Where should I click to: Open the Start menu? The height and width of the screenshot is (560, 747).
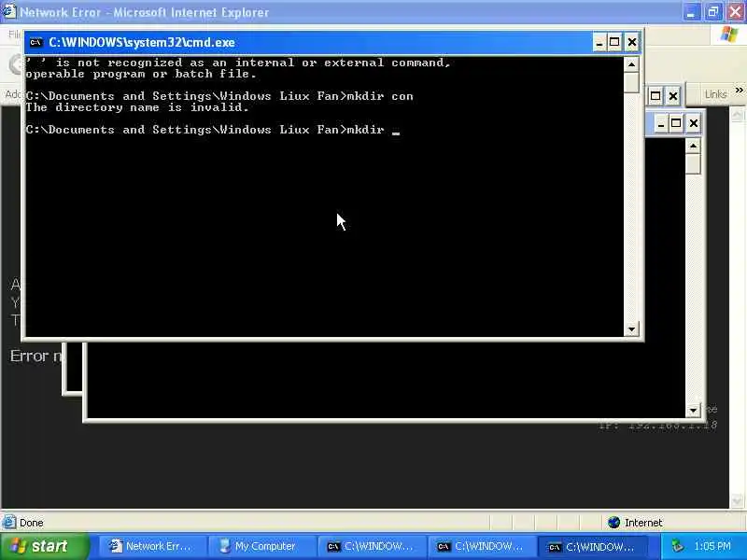(45, 546)
